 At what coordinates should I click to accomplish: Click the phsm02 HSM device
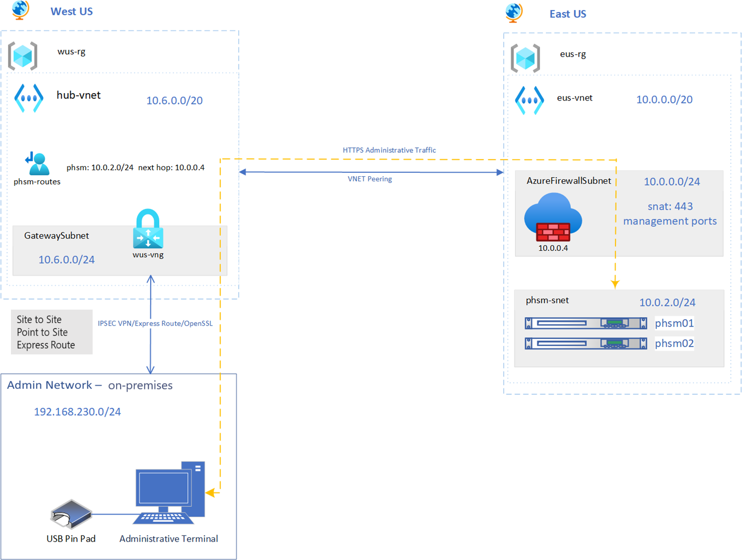coord(586,343)
